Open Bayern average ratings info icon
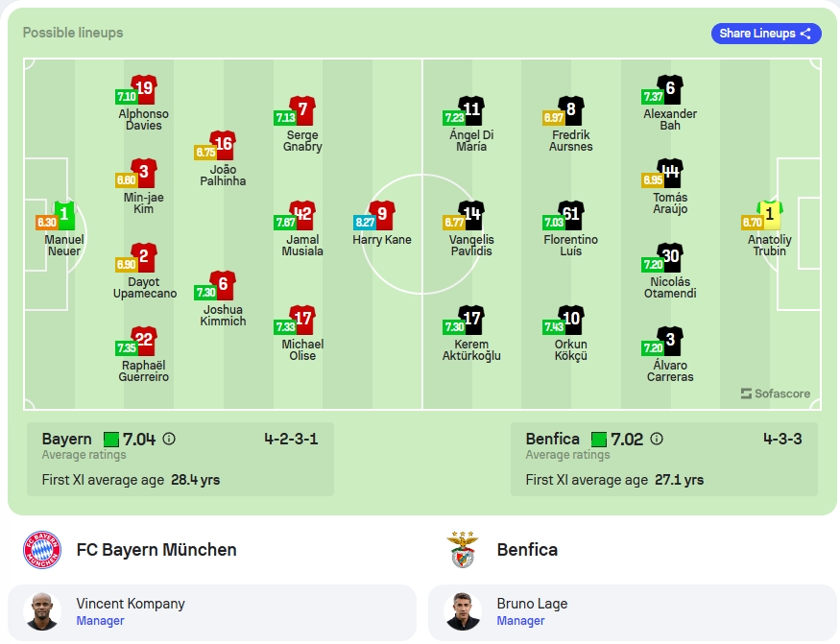This screenshot has width=840, height=644. tap(169, 439)
